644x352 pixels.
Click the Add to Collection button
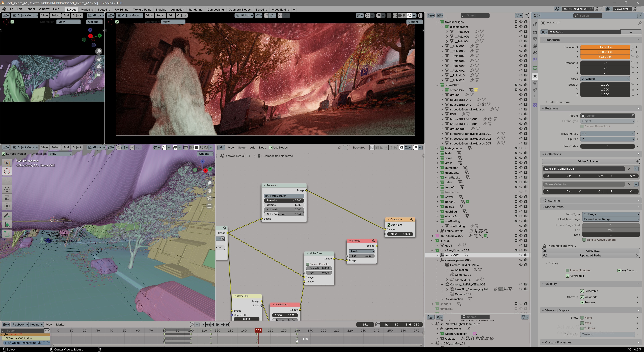(x=588, y=162)
